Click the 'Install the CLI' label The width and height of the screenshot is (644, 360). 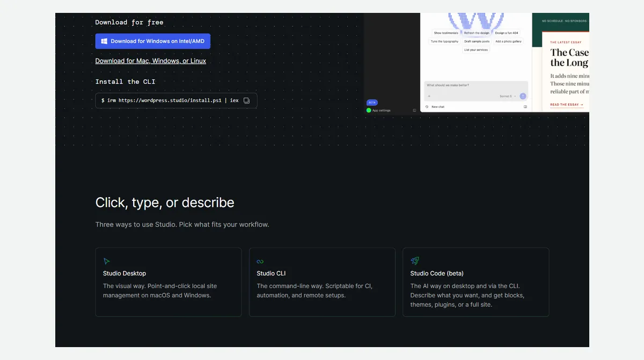[x=126, y=82]
